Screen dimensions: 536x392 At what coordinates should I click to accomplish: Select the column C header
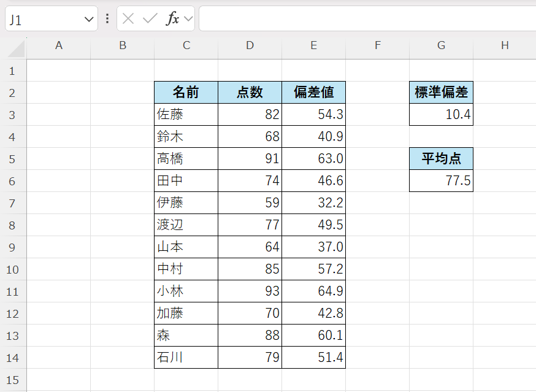(x=186, y=45)
